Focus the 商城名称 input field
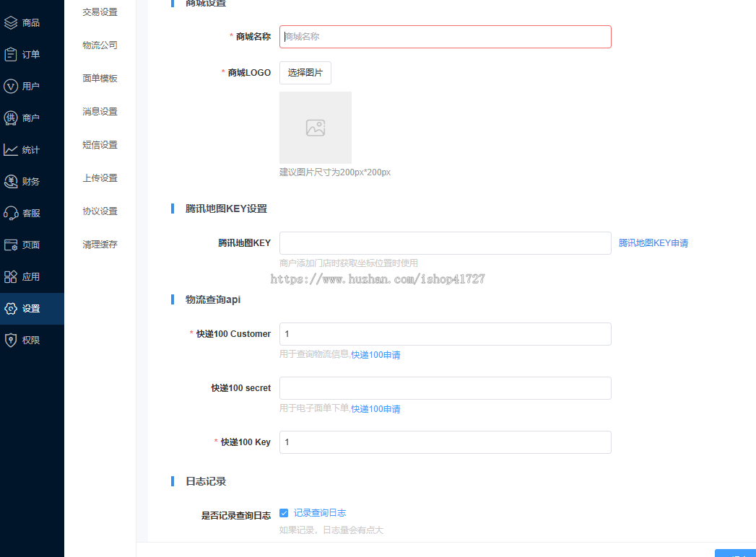The height and width of the screenshot is (557, 756). click(446, 37)
